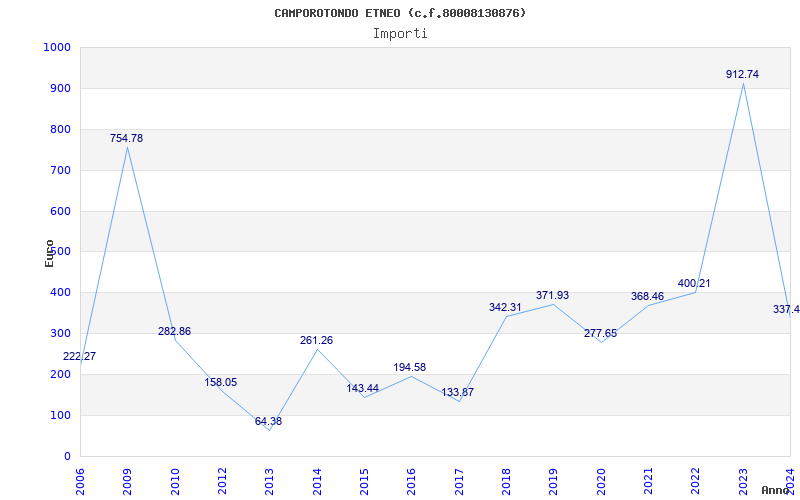
Task: Click the 64.38 lowest value label
Action: click(268, 421)
